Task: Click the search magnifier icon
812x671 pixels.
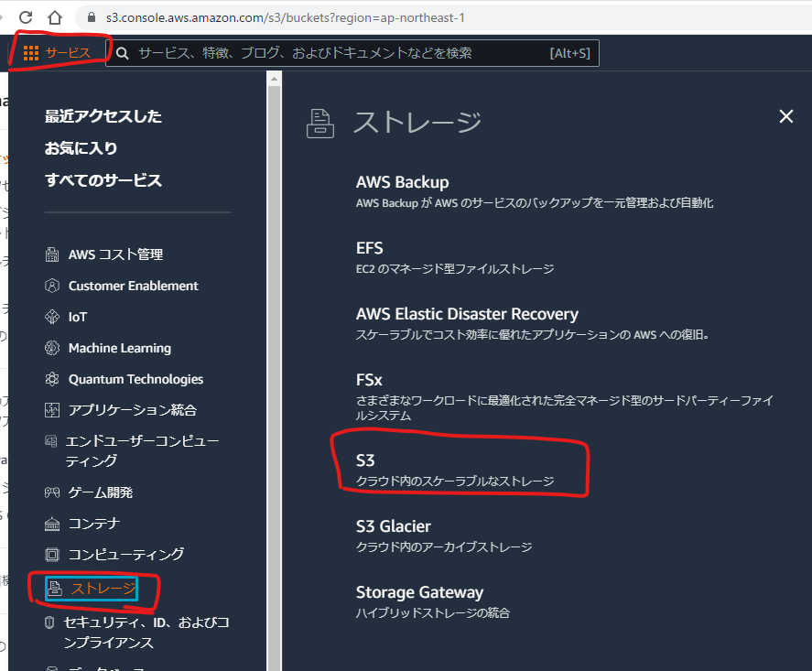Action: 123,53
